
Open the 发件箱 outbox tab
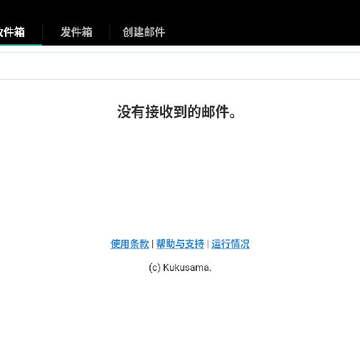(76, 32)
